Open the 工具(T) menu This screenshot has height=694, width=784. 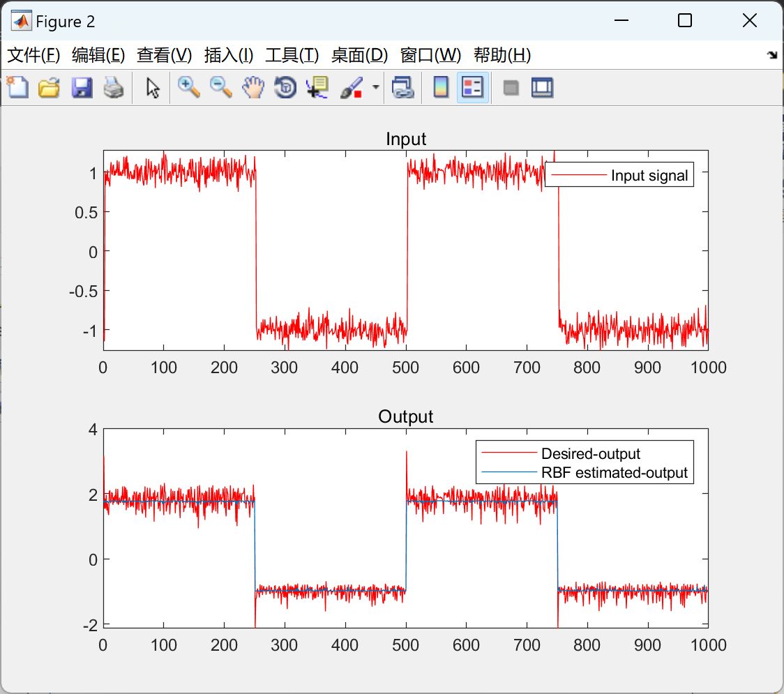click(x=292, y=55)
